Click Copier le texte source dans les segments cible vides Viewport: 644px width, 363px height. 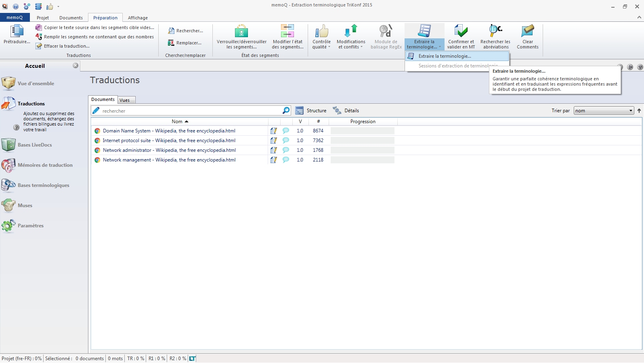(95, 27)
